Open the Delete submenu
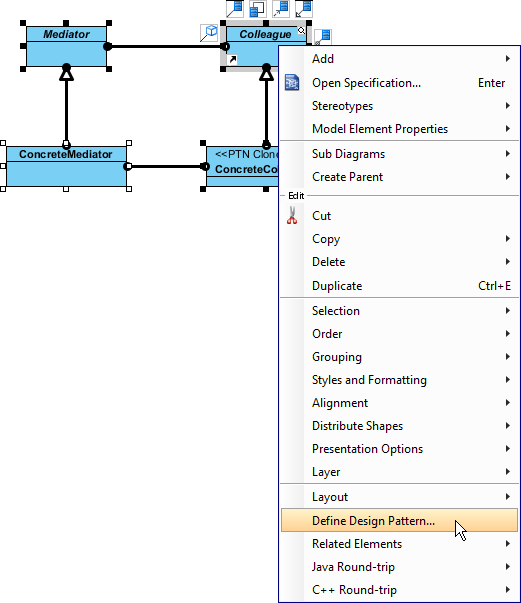Image resolution: width=521 pixels, height=603 pixels. 399,262
